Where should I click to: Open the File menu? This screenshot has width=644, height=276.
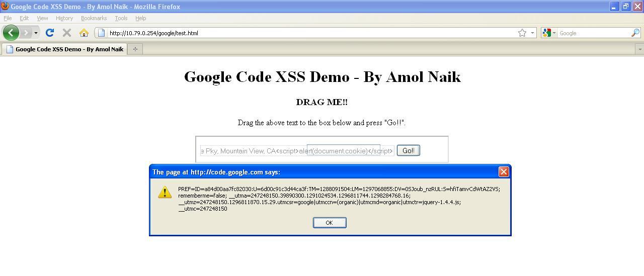tap(8, 18)
